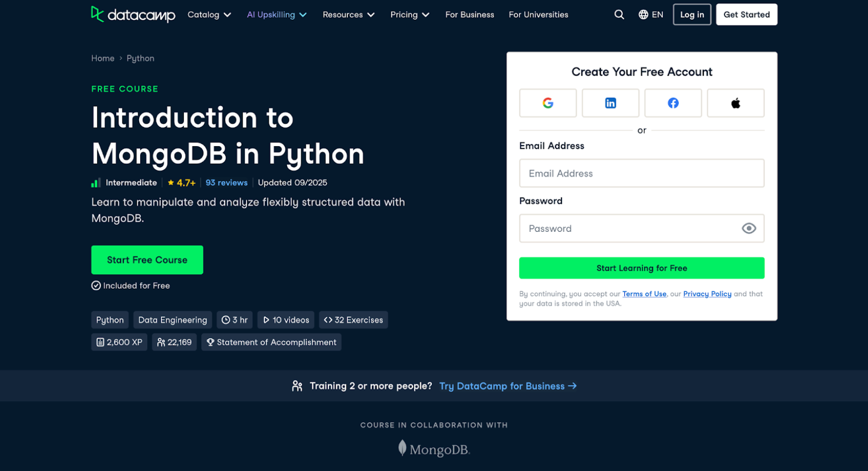Viewport: 868px width, 471px height.
Task: Click the 4.7+ rating value
Action: coord(186,183)
